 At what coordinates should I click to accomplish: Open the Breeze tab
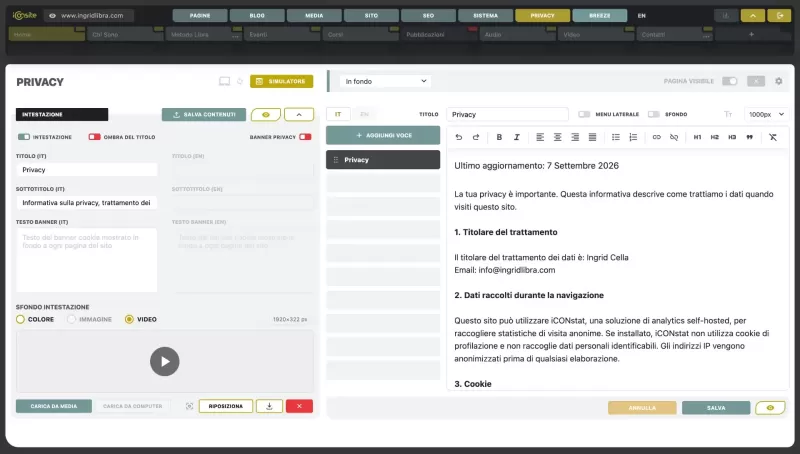pyautogui.click(x=599, y=16)
